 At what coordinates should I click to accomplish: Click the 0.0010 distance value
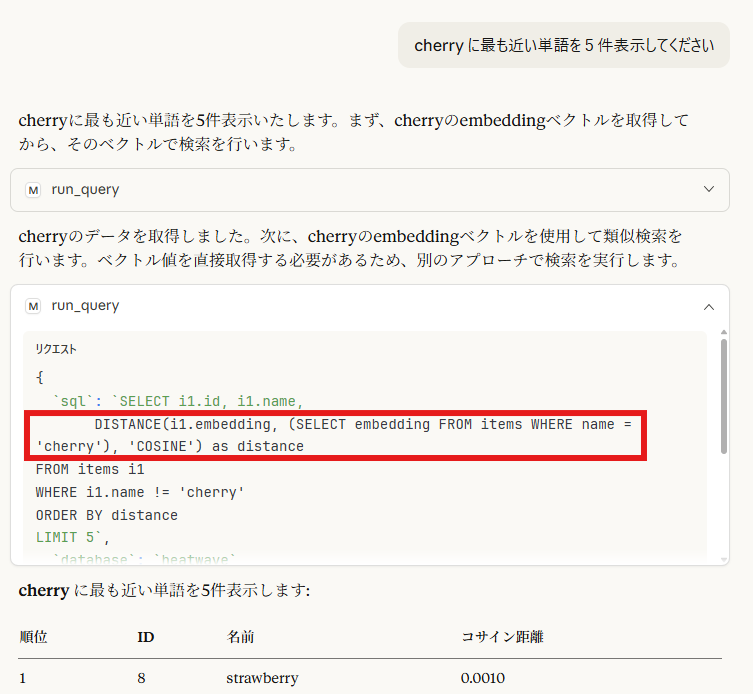click(483, 678)
